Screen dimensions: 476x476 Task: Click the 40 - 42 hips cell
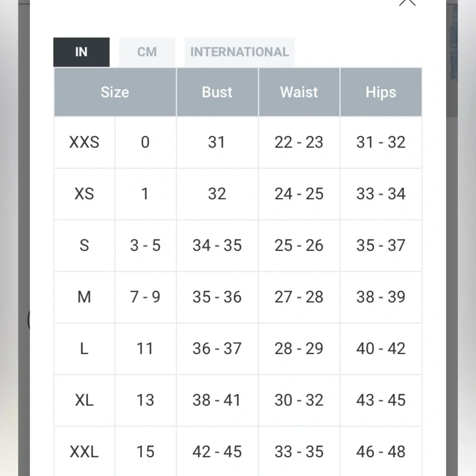point(381,348)
